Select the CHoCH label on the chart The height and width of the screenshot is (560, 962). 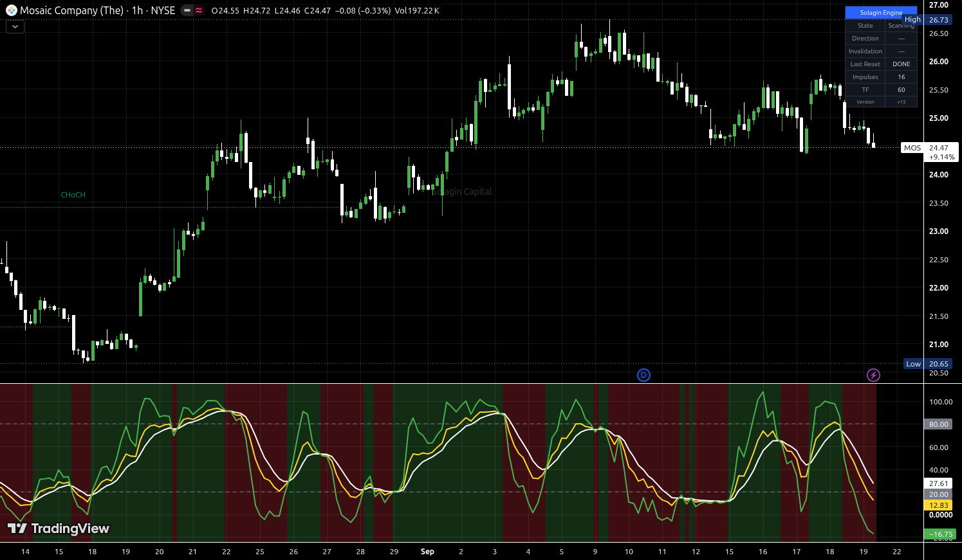pyautogui.click(x=73, y=195)
